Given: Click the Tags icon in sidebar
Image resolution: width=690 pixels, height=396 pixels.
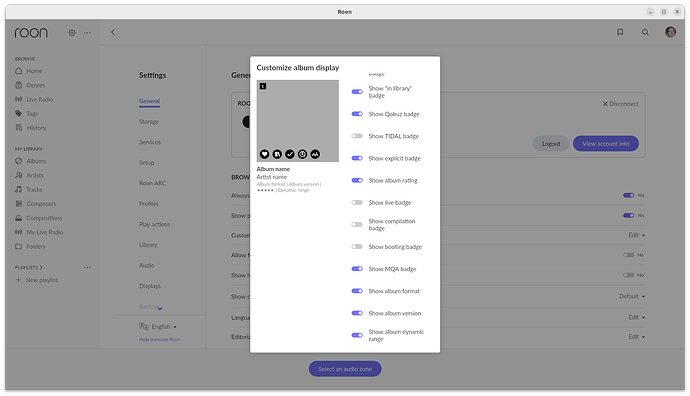Looking at the screenshot, I should [18, 114].
